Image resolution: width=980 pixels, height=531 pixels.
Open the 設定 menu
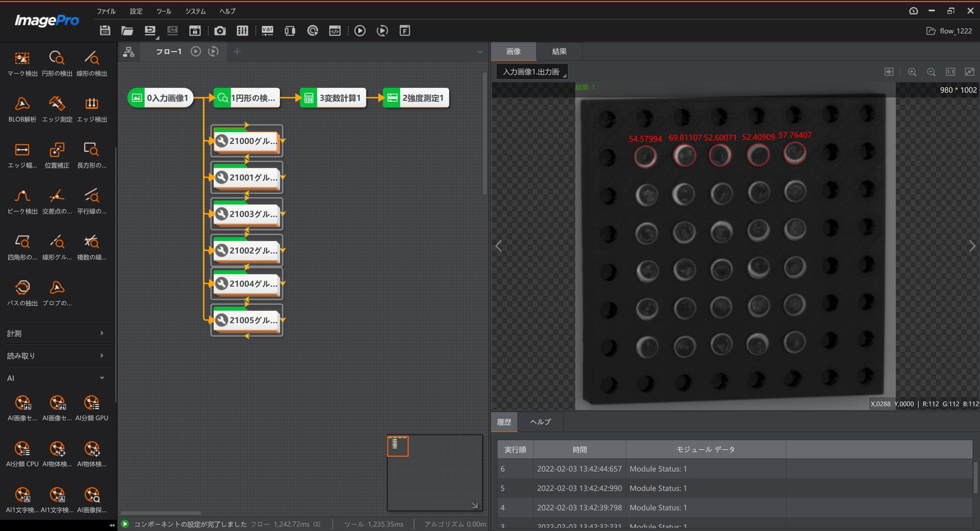pyautogui.click(x=136, y=11)
